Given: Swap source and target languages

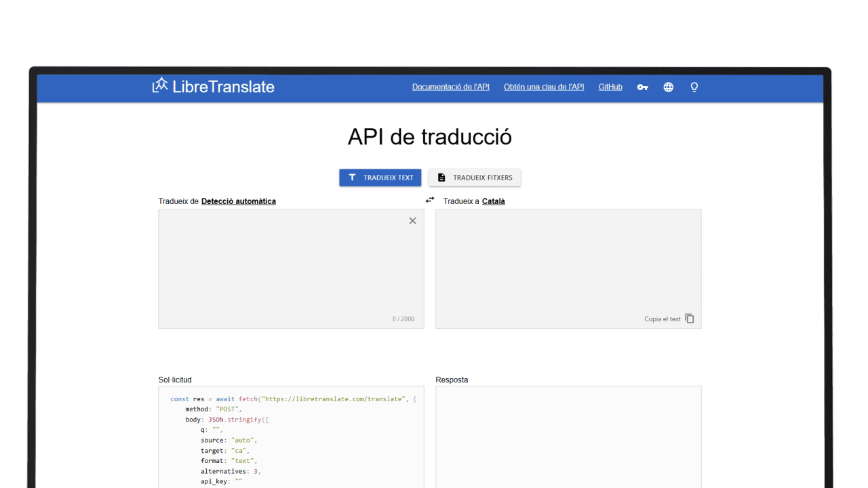Looking at the screenshot, I should pyautogui.click(x=430, y=200).
